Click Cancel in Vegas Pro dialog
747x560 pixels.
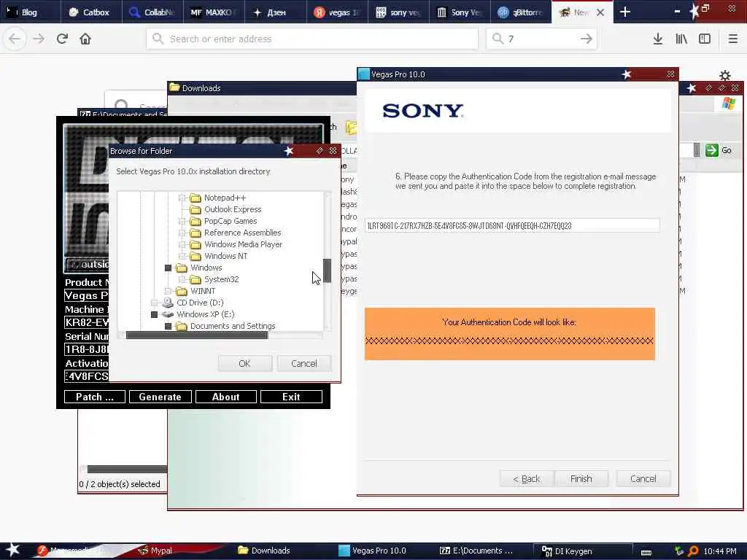(x=643, y=478)
